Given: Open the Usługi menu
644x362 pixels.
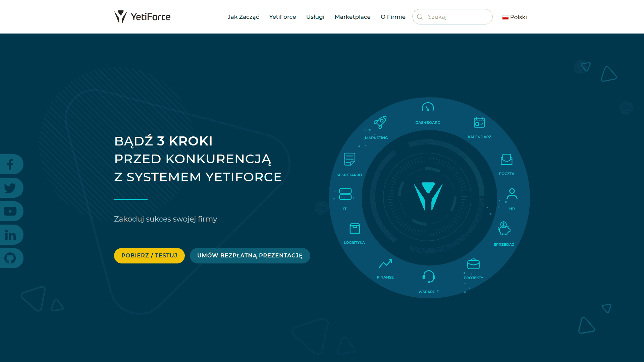Looking at the screenshot, I should pyautogui.click(x=315, y=17).
